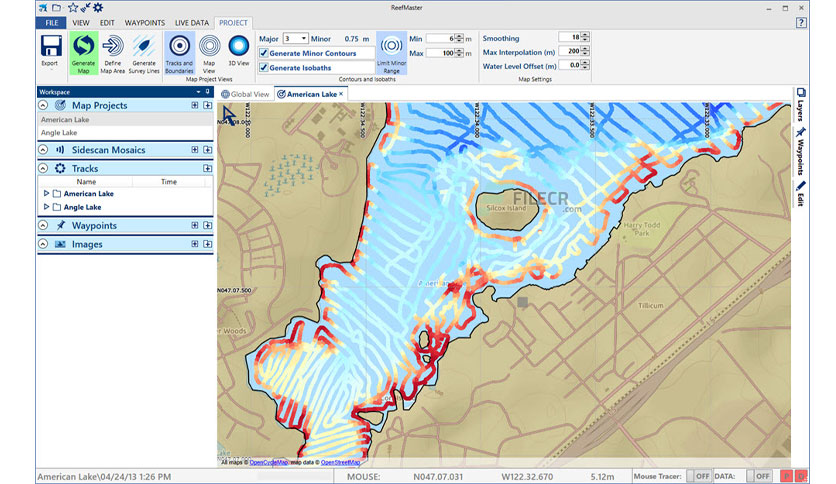836x484 pixels.
Task: Click the help question mark icon
Action: (801, 23)
